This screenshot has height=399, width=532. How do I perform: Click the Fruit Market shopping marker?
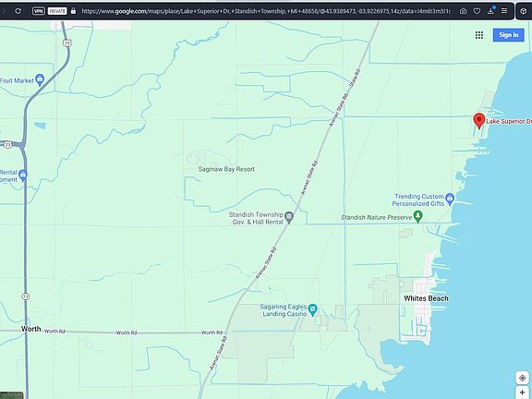[40, 79]
